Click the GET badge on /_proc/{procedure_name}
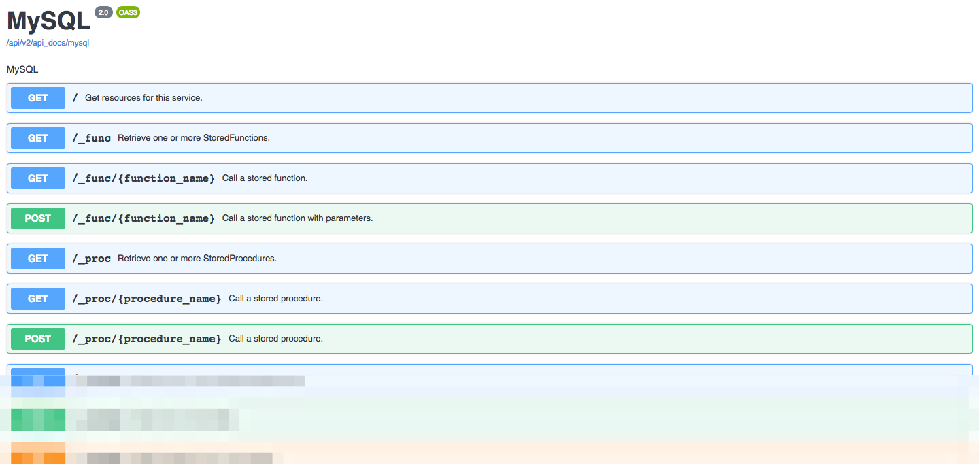 coord(37,298)
